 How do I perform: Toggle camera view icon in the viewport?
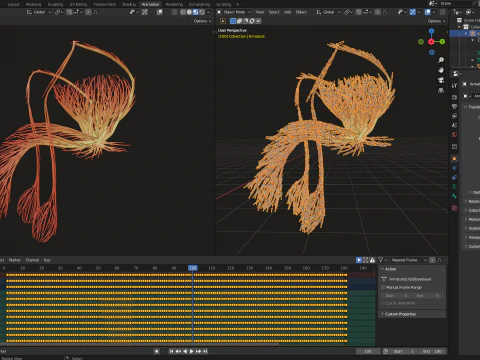pos(441,80)
